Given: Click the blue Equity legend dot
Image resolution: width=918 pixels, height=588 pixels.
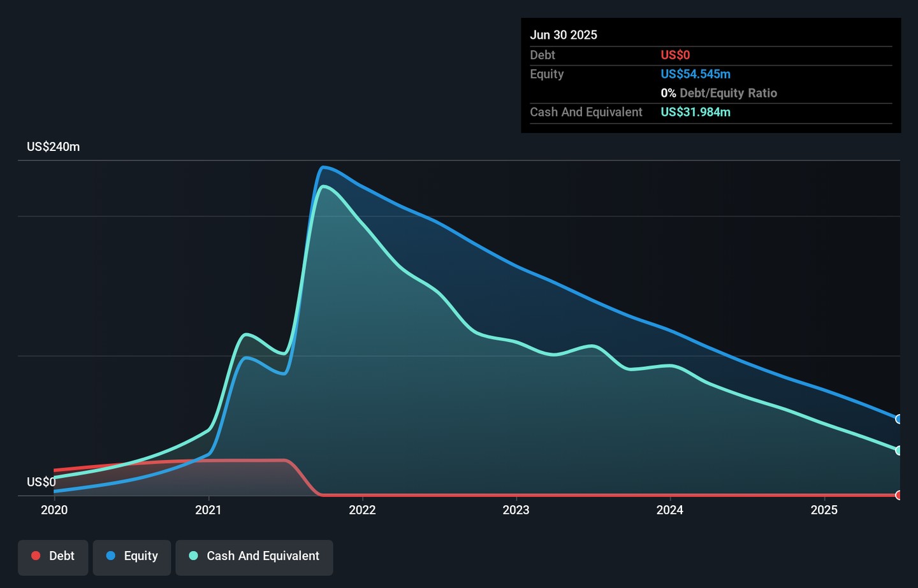Looking at the screenshot, I should [111, 556].
